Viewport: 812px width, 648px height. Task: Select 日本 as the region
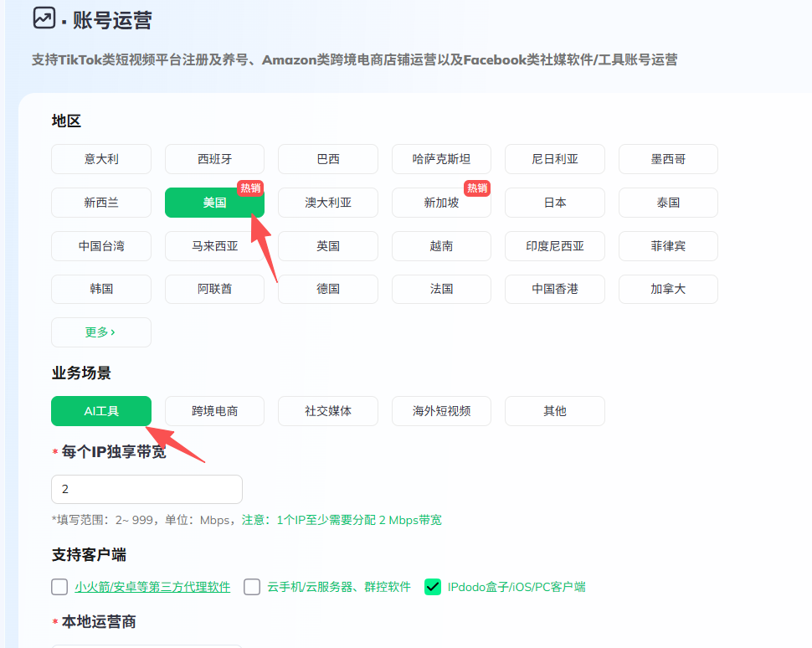pyautogui.click(x=555, y=203)
